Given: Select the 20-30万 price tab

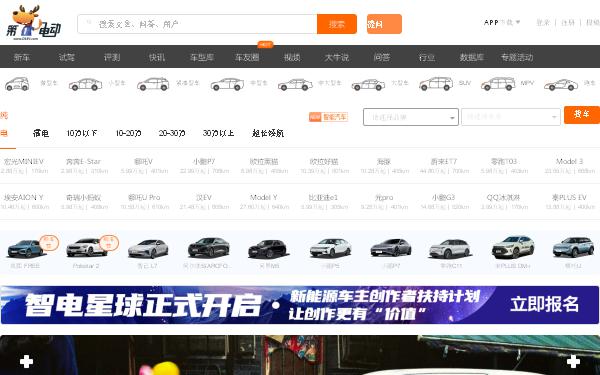Looking at the screenshot, I should (172, 133).
